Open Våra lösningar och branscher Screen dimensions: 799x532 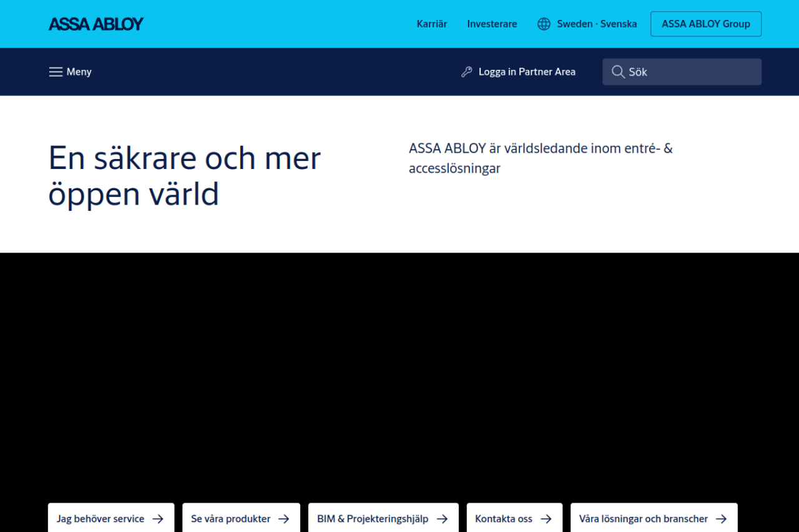644,519
